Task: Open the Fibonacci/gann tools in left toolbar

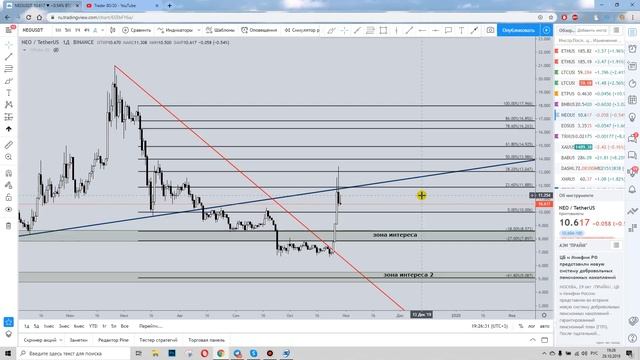Action: pos(9,69)
